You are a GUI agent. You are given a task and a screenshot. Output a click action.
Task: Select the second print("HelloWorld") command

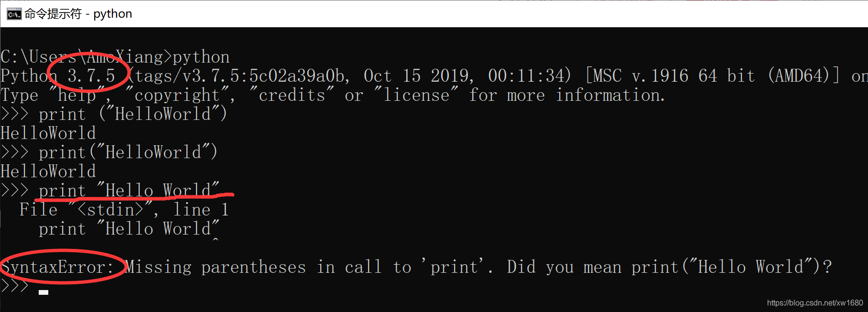pos(127,152)
